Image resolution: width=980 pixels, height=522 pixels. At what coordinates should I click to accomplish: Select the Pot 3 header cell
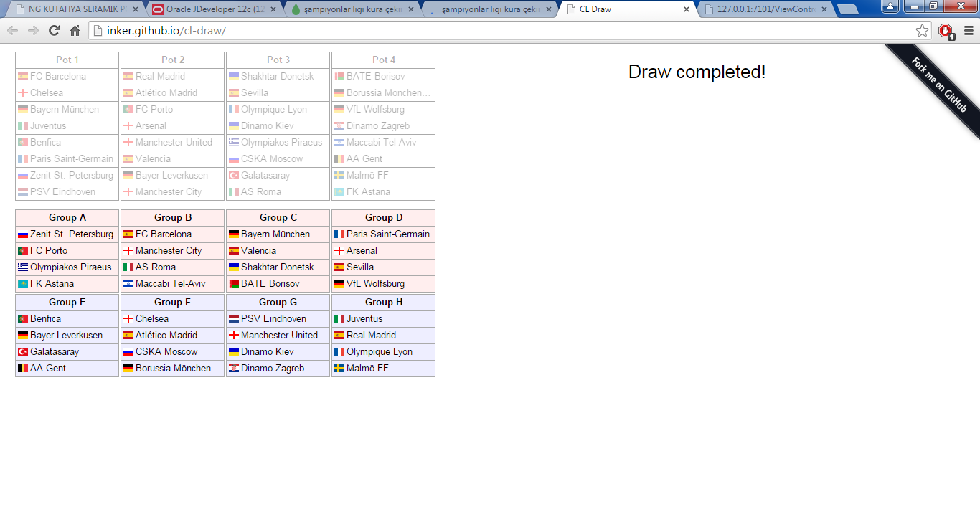pos(278,60)
